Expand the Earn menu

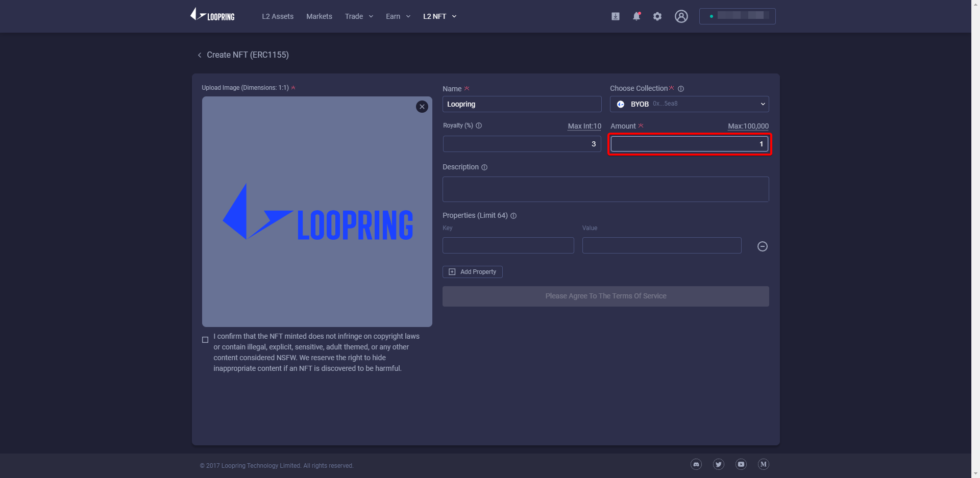(398, 16)
